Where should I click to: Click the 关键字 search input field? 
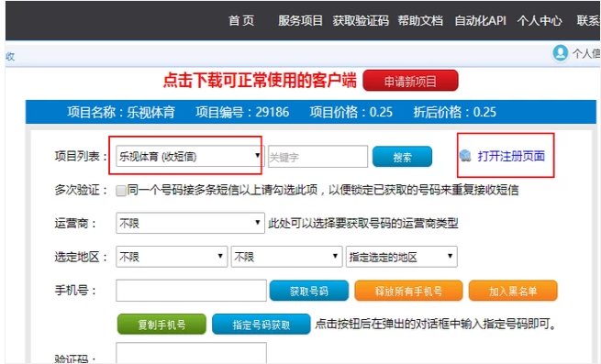point(317,157)
